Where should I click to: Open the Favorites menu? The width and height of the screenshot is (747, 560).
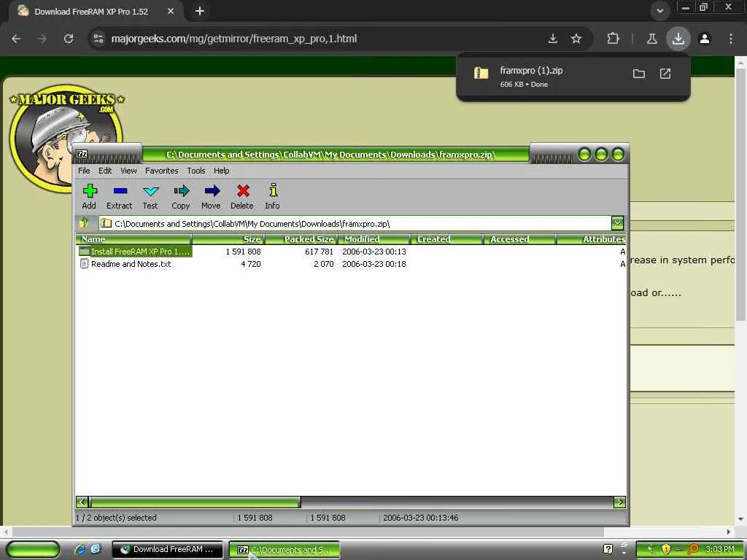161,171
